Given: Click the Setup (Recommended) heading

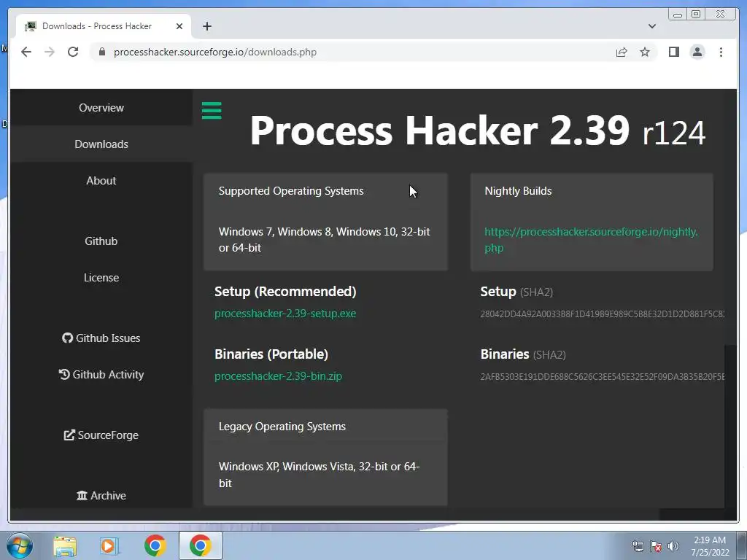Looking at the screenshot, I should (x=285, y=292).
